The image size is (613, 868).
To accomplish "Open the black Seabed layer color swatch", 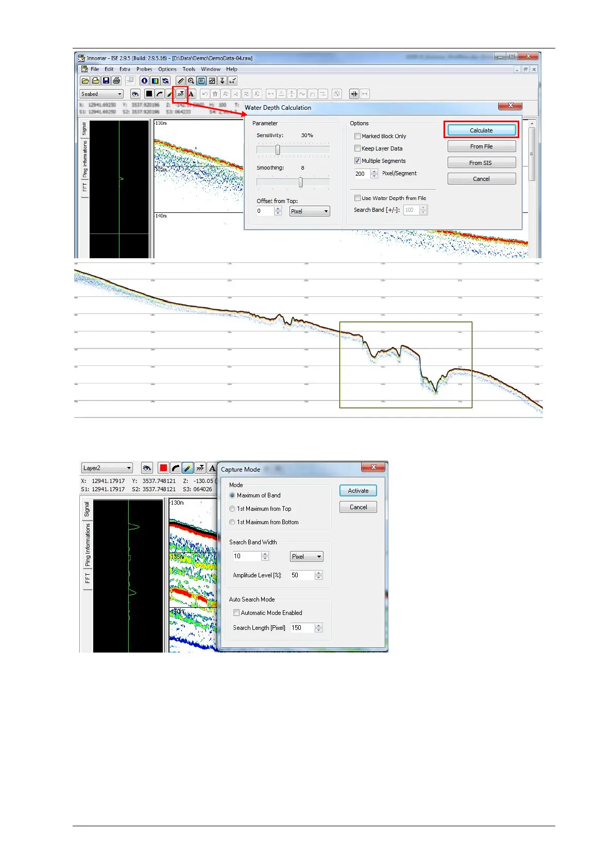I will [149, 94].
